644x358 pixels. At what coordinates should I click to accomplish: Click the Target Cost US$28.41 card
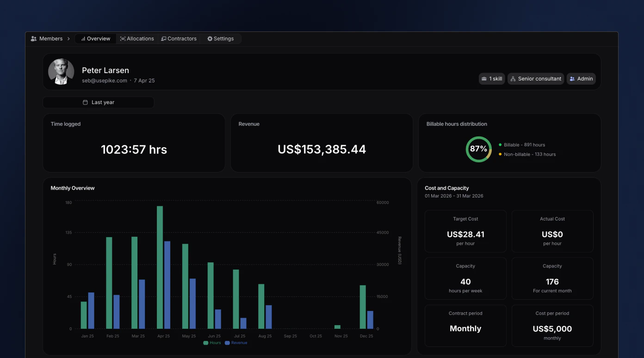[465, 231]
